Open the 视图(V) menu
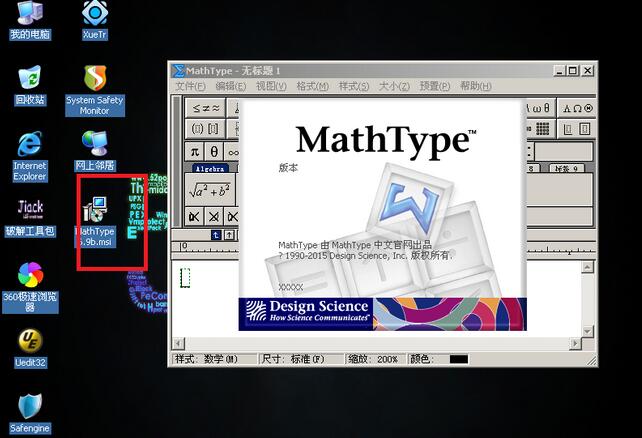The width and height of the screenshot is (642, 438). [x=271, y=86]
